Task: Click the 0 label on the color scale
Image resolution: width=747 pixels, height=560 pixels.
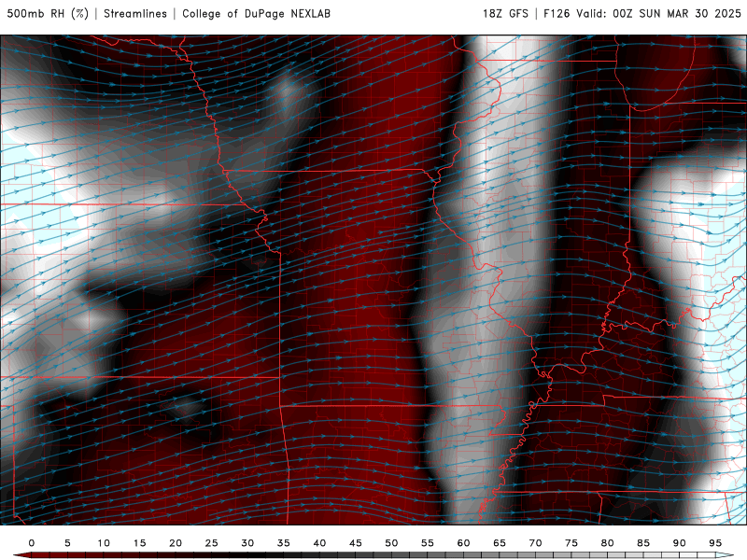Action: tap(32, 543)
